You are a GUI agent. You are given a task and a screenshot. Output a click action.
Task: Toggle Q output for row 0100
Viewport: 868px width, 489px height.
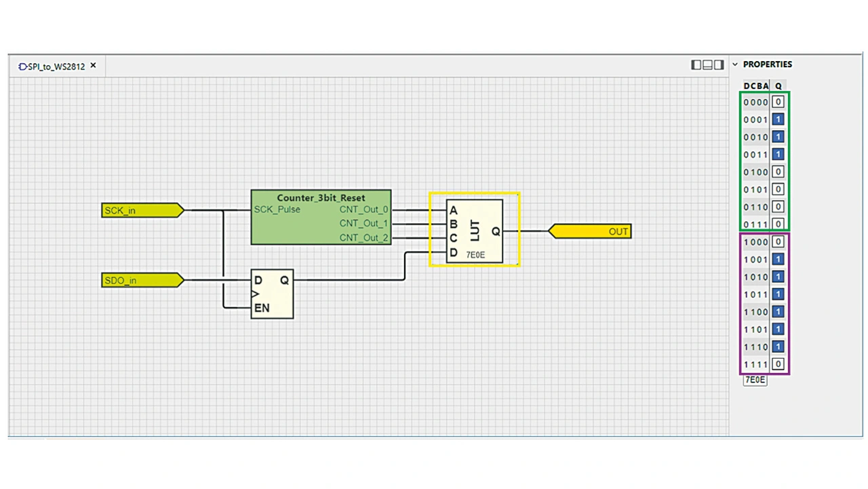click(778, 172)
